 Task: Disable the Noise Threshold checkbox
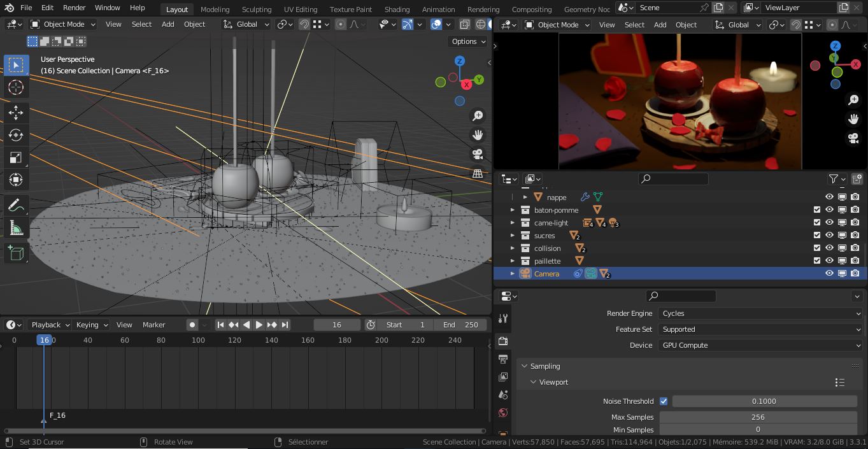click(663, 401)
